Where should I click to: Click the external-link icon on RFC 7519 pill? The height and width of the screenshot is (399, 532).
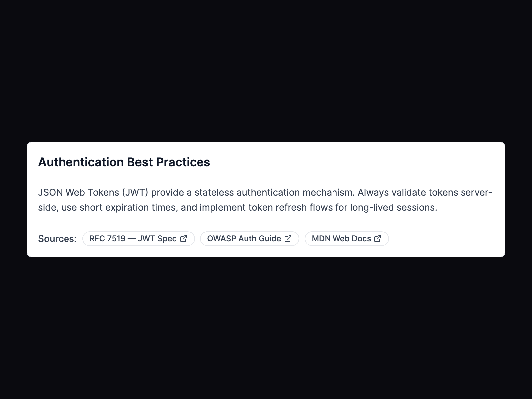pyautogui.click(x=184, y=238)
